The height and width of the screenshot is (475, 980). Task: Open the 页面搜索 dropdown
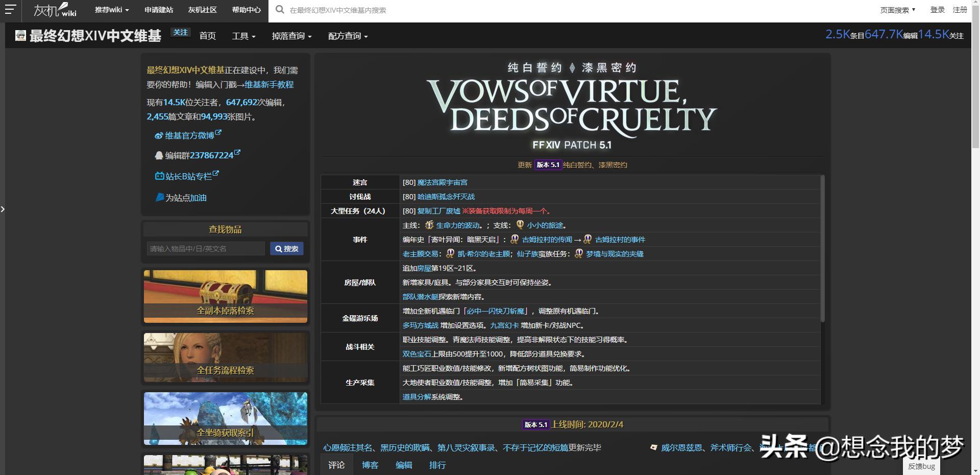click(x=898, y=10)
